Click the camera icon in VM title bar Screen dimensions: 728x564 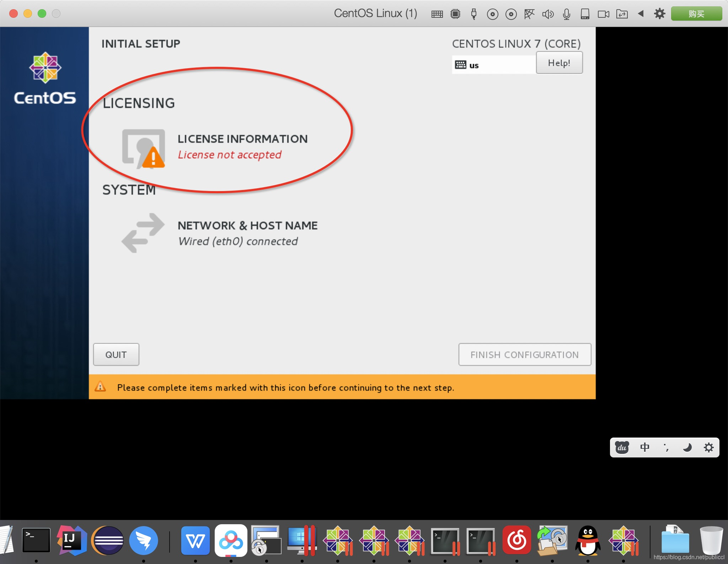603,14
